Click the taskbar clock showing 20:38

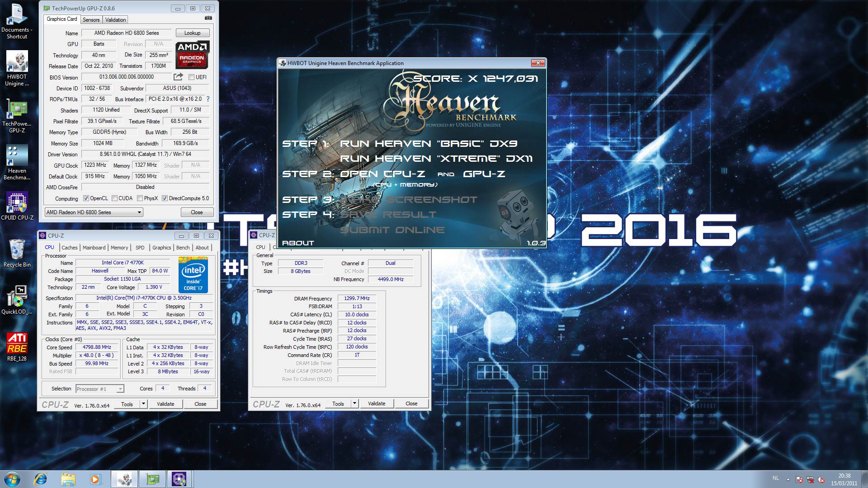pos(844,479)
